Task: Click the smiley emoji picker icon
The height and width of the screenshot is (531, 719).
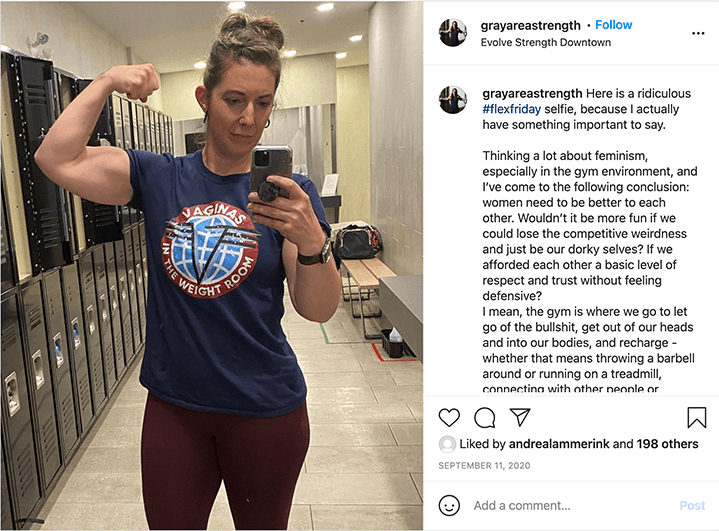Action: click(449, 505)
